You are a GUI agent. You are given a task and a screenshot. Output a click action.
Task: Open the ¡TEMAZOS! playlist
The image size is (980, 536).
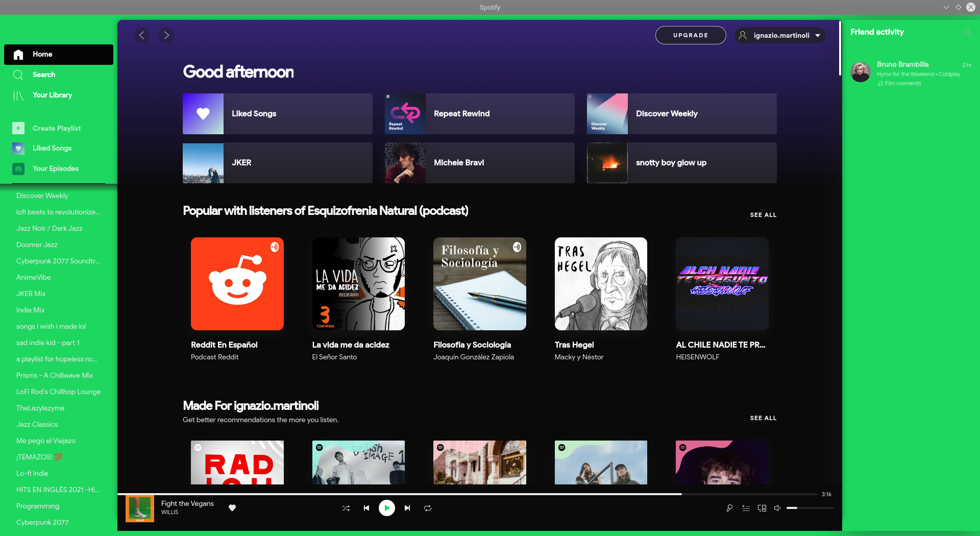pyautogui.click(x=39, y=457)
